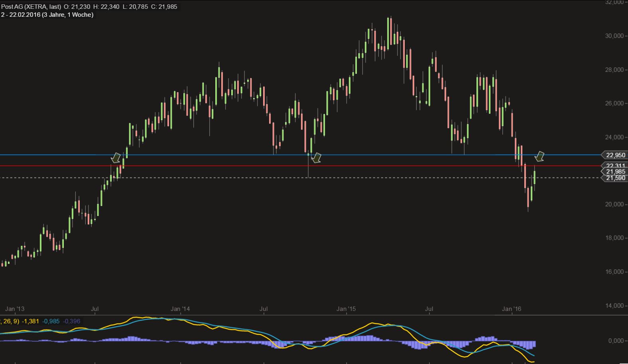
Task: Click the Post AG (XETRA, last) chart title
Action: [x=31, y=6]
